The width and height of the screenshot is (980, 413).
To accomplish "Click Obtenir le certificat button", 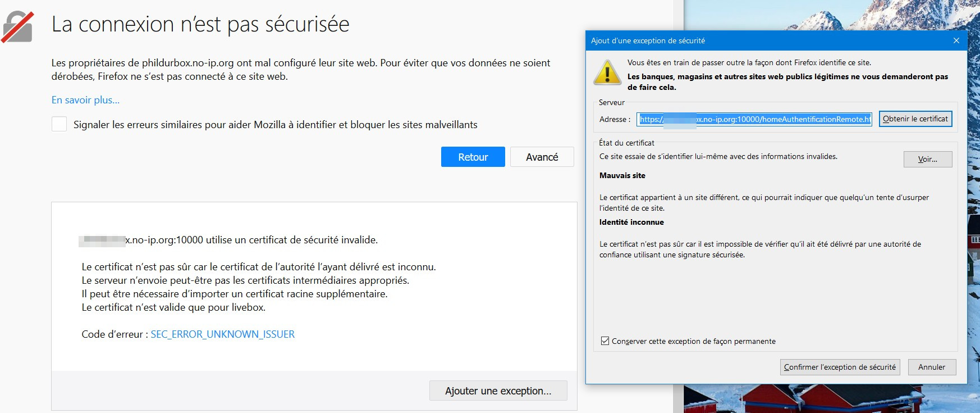I will tap(915, 119).
